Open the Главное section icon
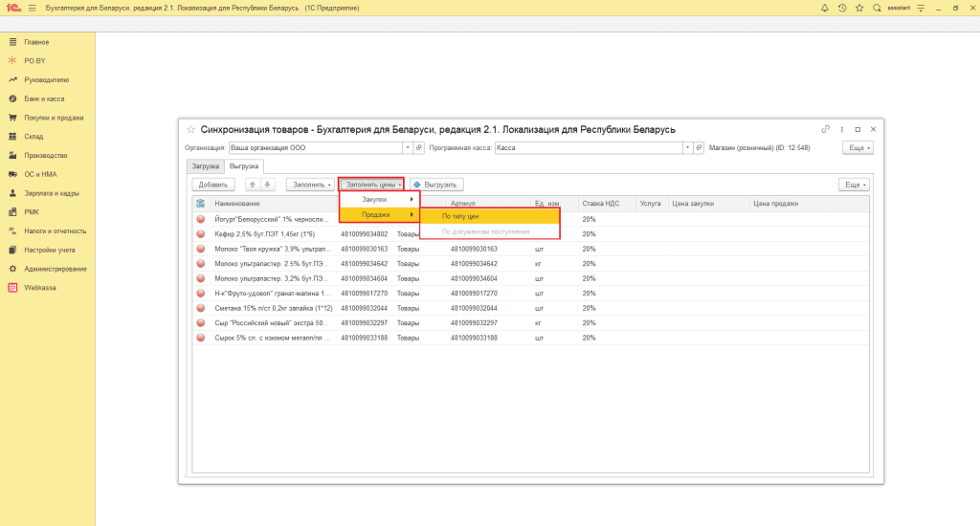 (x=12, y=42)
